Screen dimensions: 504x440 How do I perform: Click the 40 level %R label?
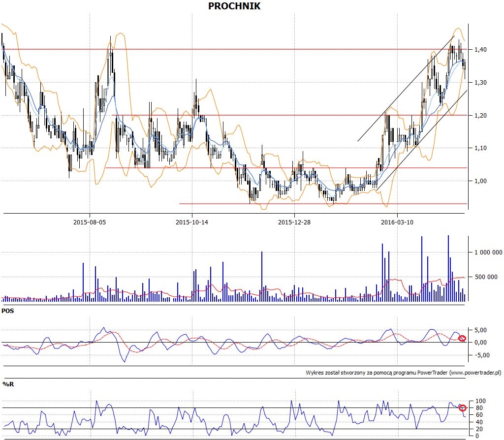click(x=479, y=422)
